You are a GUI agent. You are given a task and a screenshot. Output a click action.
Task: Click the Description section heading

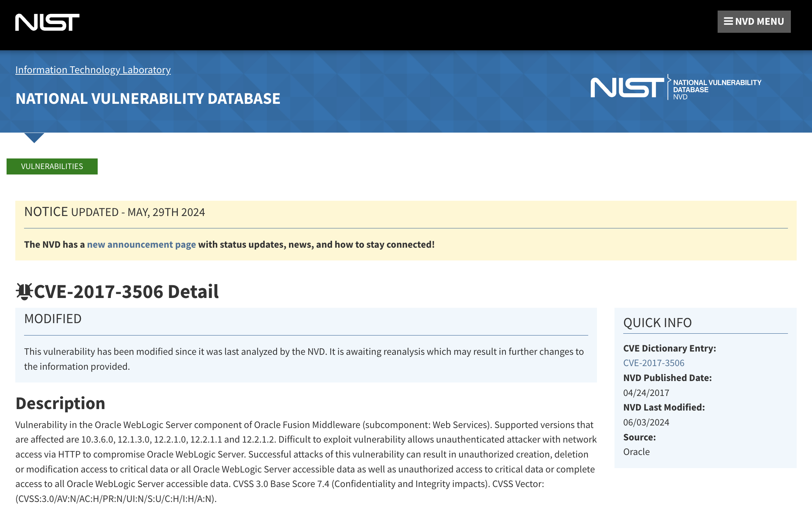click(60, 403)
